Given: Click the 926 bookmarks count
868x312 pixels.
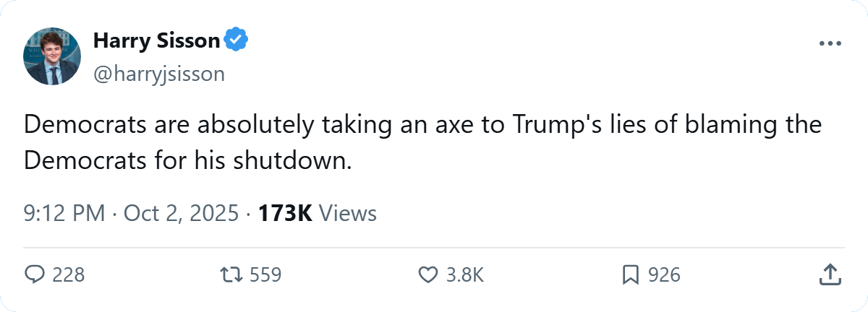Looking at the screenshot, I should pyautogui.click(x=664, y=275).
